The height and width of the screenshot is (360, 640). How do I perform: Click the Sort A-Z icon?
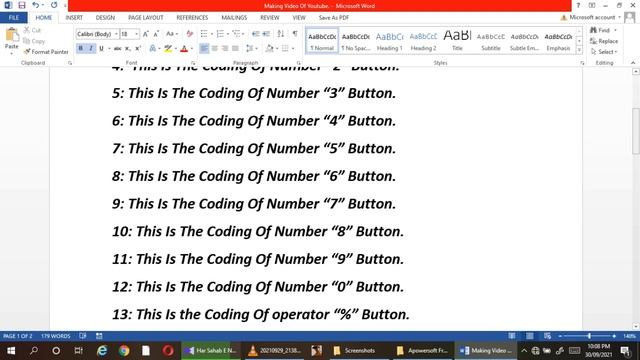281,34
